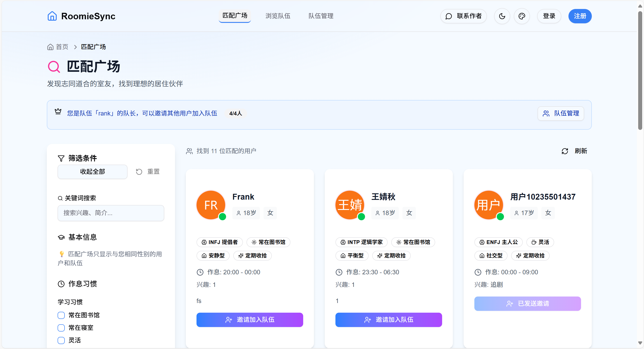This screenshot has height=349, width=644.
Task: Switch to the 浏览队伍 tab
Action: 278,16
